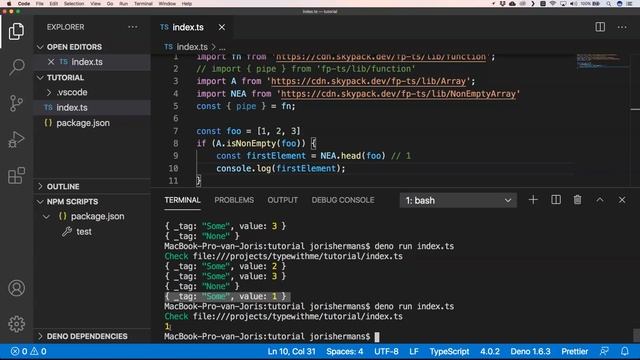The height and width of the screenshot is (360, 640).
Task: Open package.json in the file tree
Action: coord(83,123)
